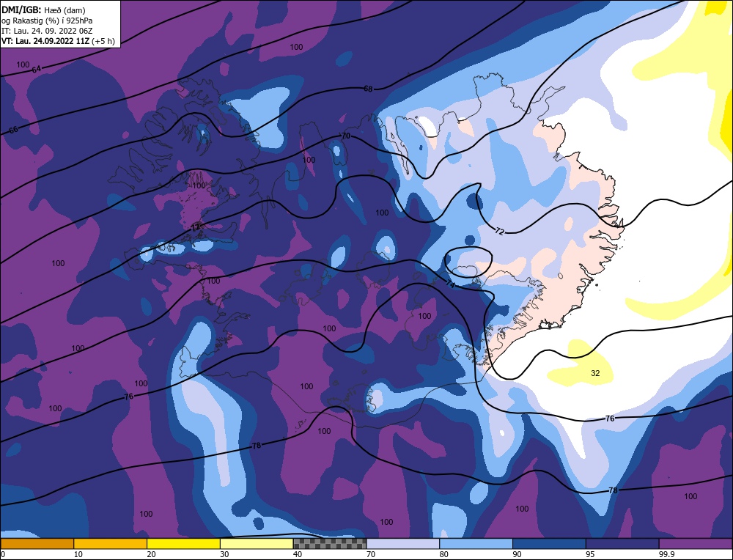Click the "32" value in the yellow area
The height and width of the screenshot is (560, 733).
(x=595, y=373)
